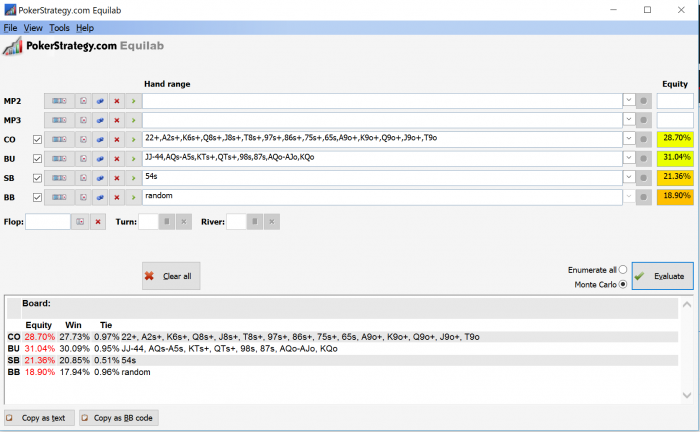Clear BU range with red X

(117, 159)
